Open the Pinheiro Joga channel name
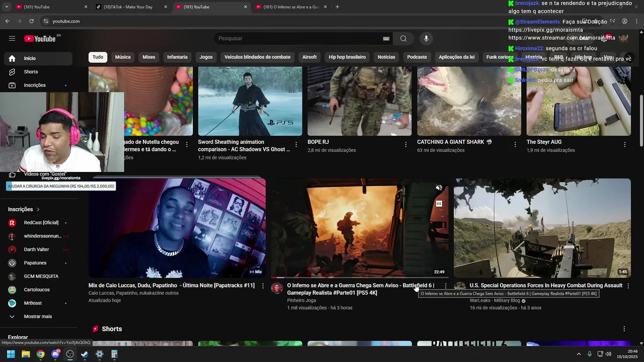 click(301, 301)
